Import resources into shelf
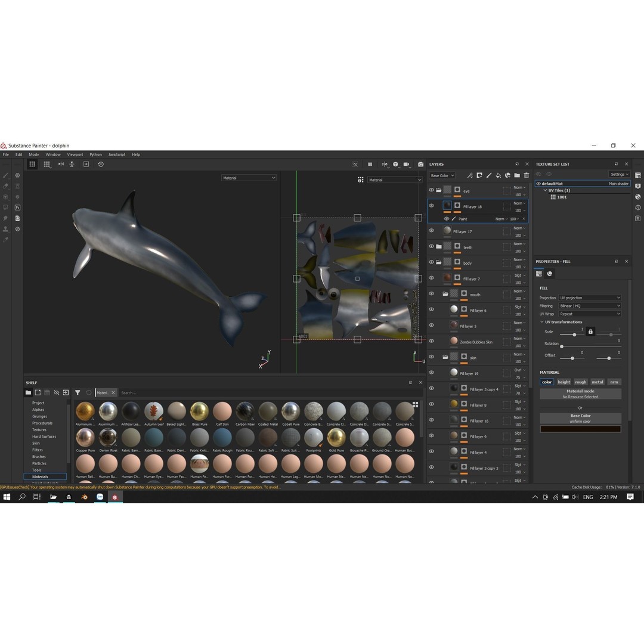This screenshot has height=644, width=644. click(x=66, y=392)
